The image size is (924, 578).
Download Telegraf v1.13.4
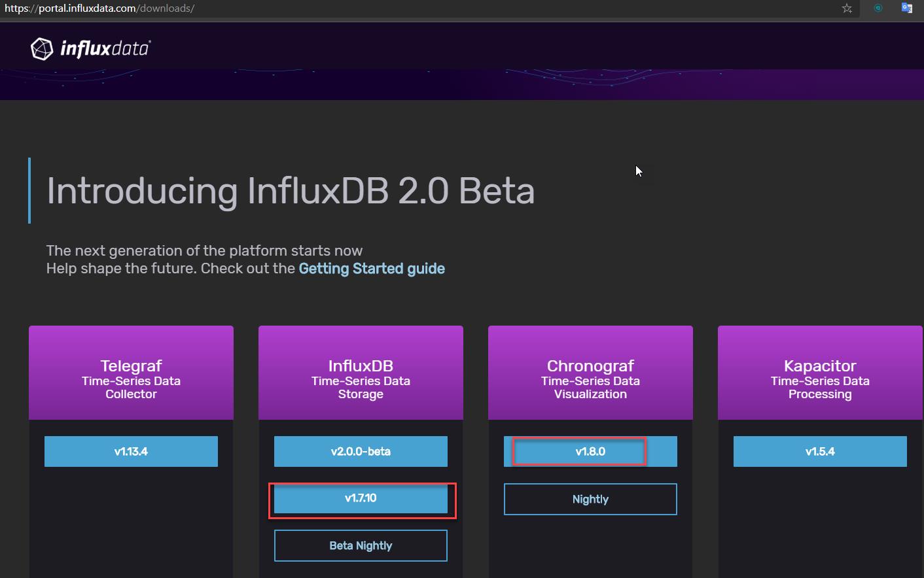click(x=131, y=451)
